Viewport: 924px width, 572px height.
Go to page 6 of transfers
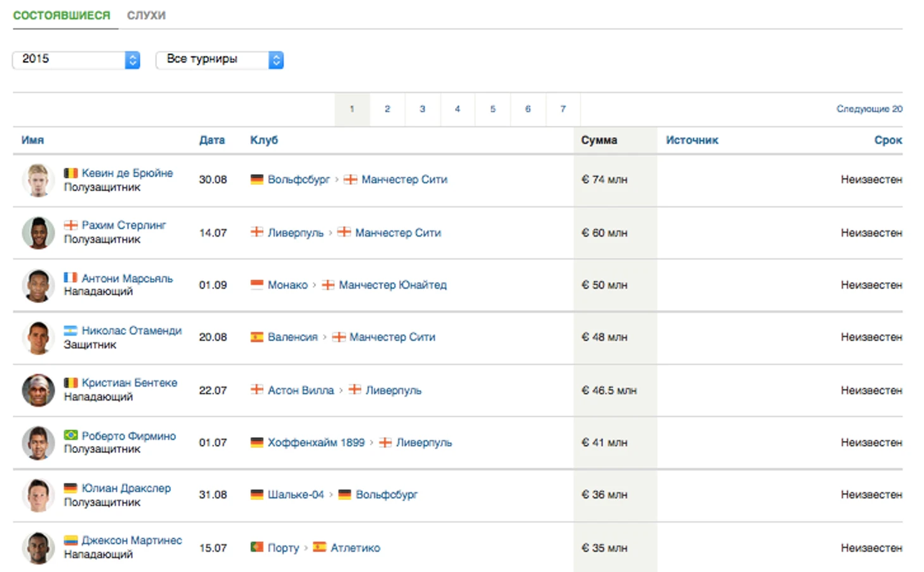528,109
